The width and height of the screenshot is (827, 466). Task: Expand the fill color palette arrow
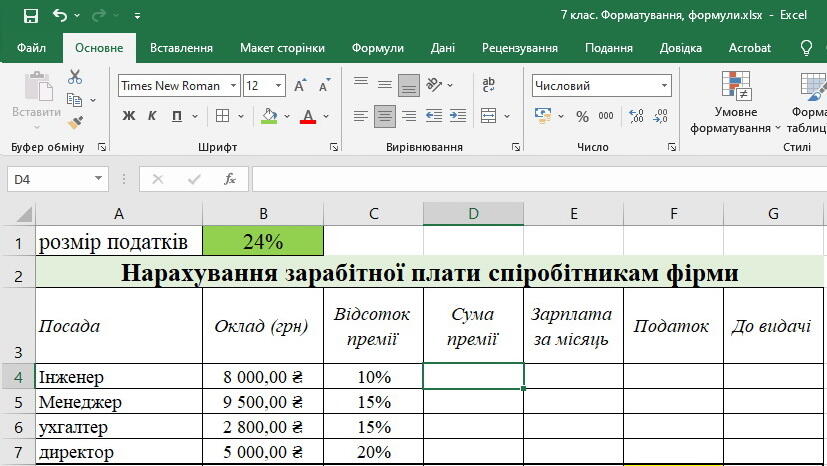pos(287,116)
